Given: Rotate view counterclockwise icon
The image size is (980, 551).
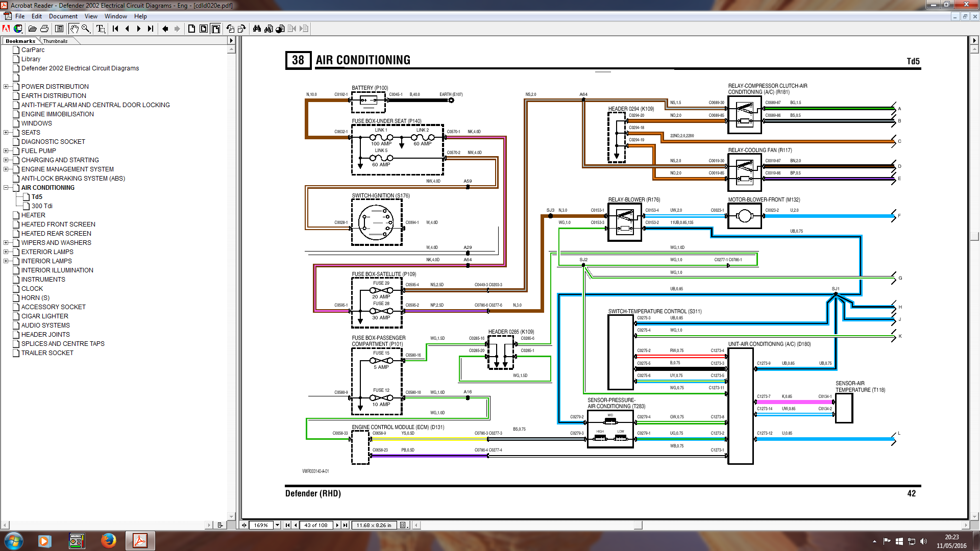Looking at the screenshot, I should tap(231, 29).
